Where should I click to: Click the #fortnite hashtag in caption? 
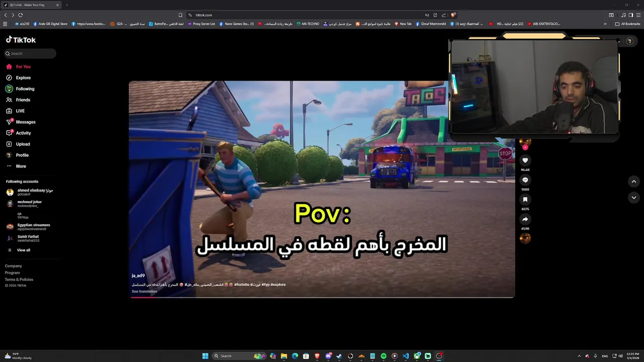tap(242, 285)
